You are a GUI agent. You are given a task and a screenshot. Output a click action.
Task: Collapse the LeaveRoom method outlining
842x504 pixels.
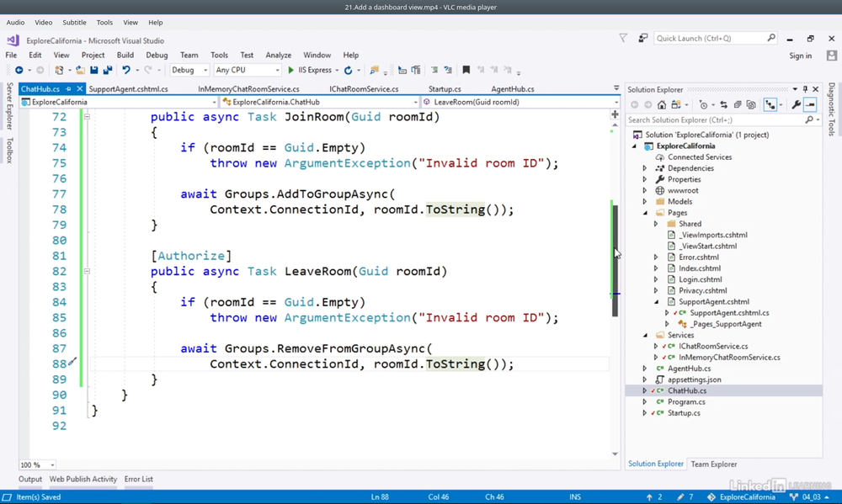87,271
